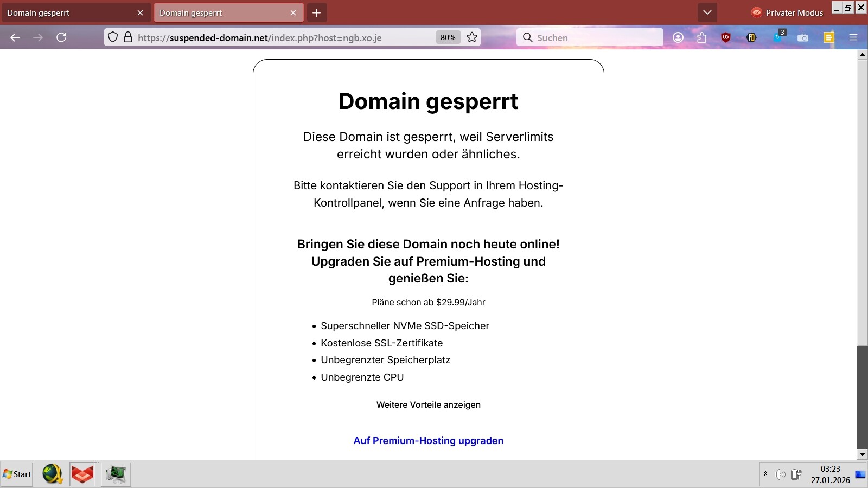Open the Firefox hamburger application menu
Image resolution: width=868 pixels, height=488 pixels.
[853, 37]
